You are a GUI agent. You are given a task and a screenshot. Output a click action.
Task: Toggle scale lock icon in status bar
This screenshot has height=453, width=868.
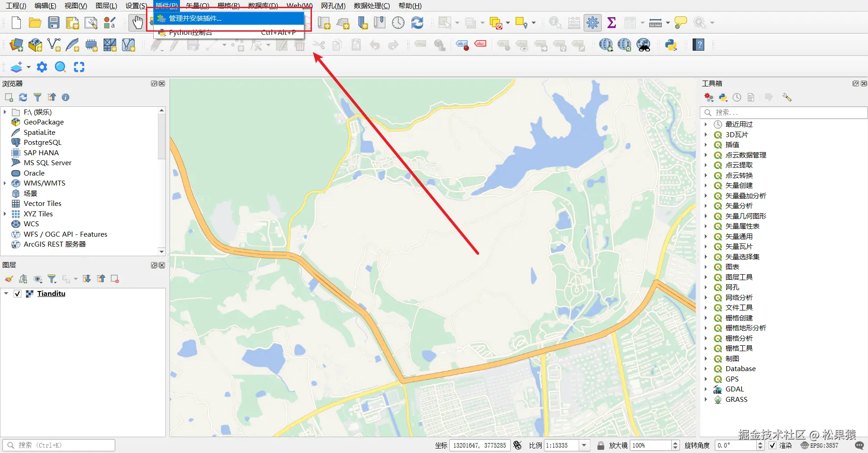[600, 445]
